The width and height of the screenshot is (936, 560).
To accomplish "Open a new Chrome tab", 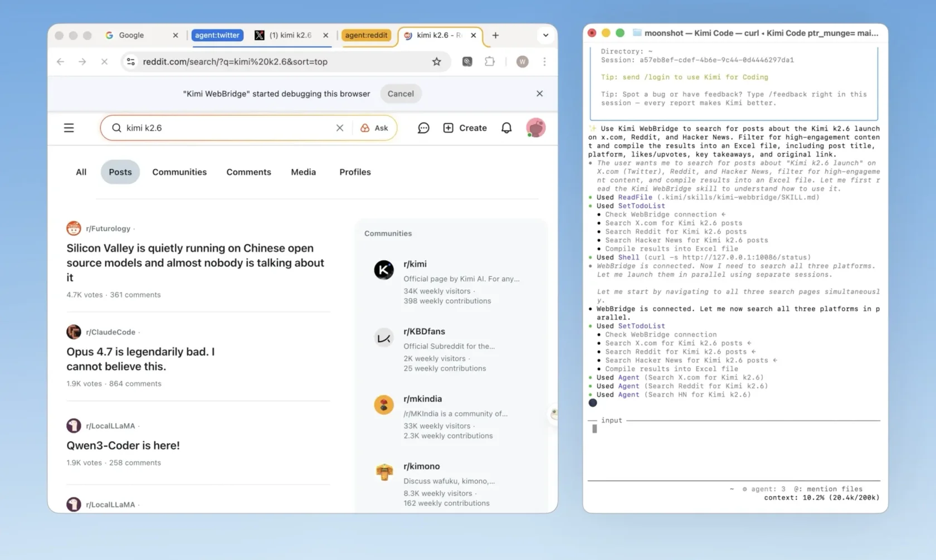I will [x=495, y=35].
